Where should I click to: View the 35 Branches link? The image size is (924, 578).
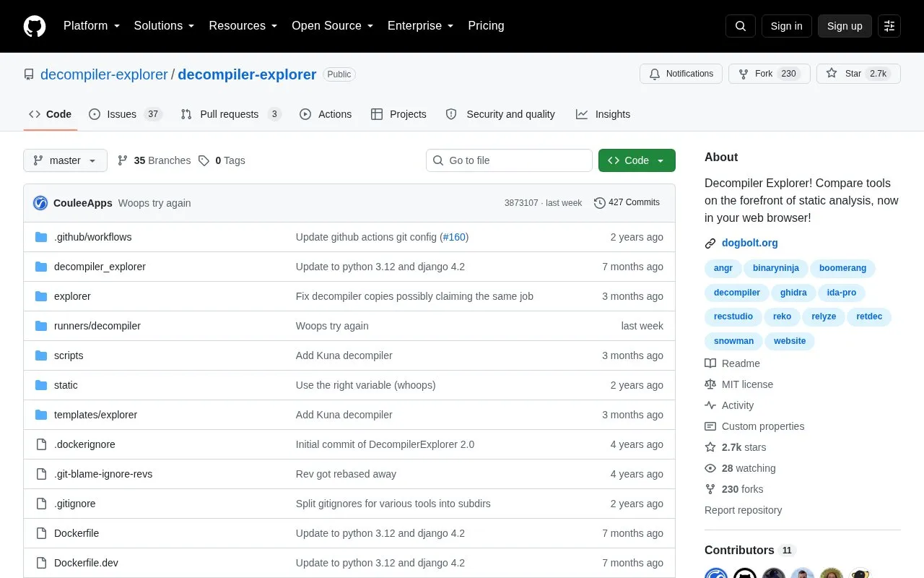pyautogui.click(x=154, y=160)
